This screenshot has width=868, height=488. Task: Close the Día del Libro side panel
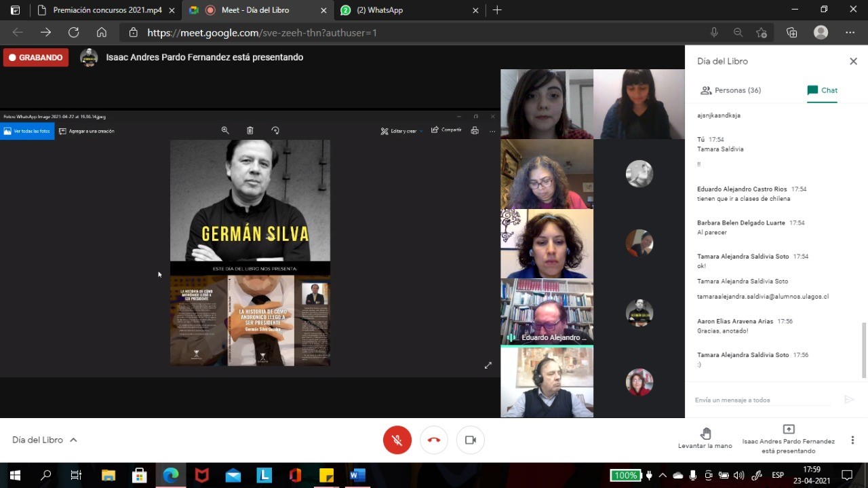tap(853, 61)
